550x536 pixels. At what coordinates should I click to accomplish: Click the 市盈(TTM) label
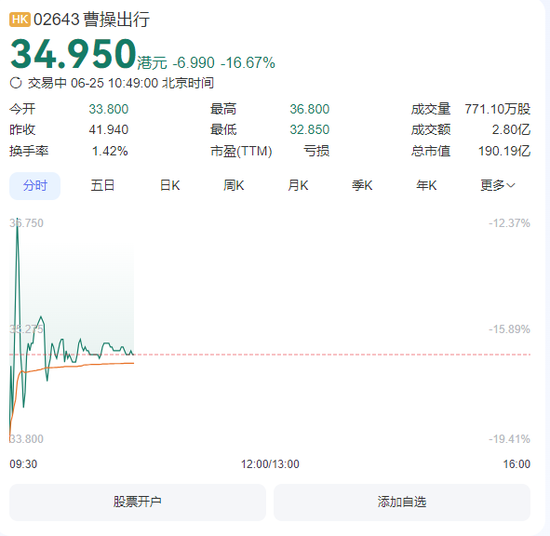241,151
